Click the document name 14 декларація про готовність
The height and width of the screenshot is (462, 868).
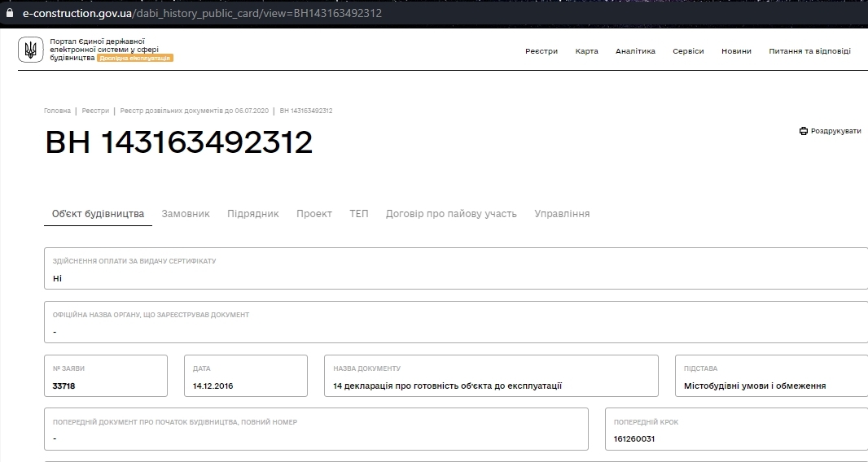tap(447, 386)
